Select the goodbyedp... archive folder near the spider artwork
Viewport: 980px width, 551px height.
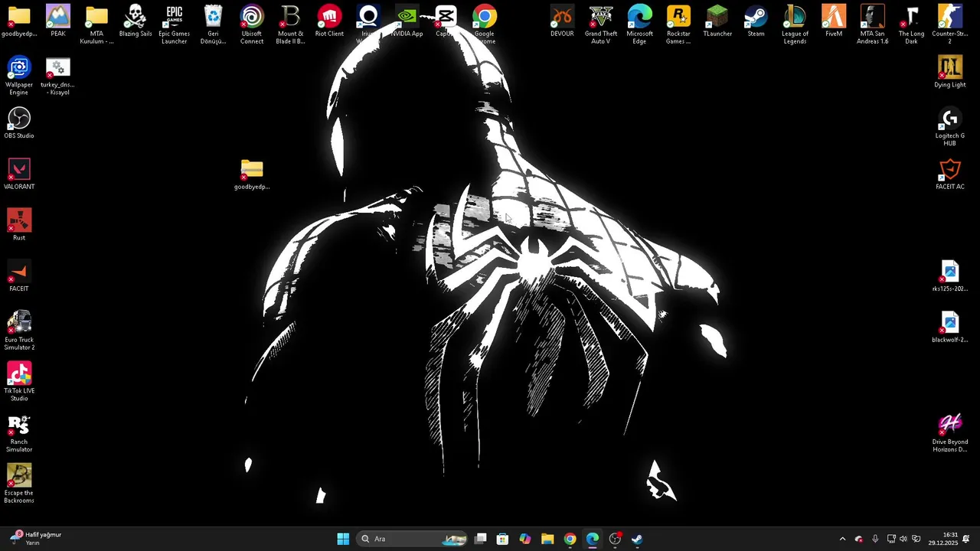pyautogui.click(x=252, y=174)
